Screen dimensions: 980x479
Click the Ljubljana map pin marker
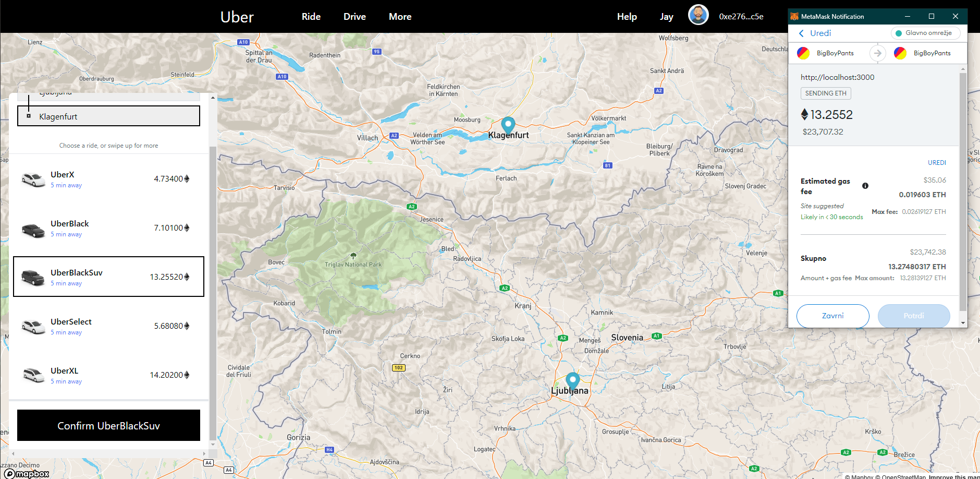click(x=572, y=381)
